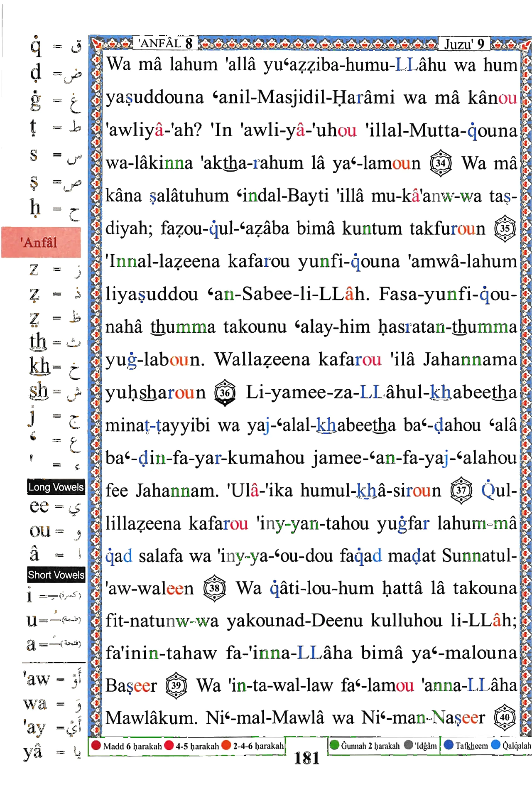The width and height of the screenshot is (532, 786).
Task: Click verse marker 40 ornament
Action: pyautogui.click(x=505, y=717)
